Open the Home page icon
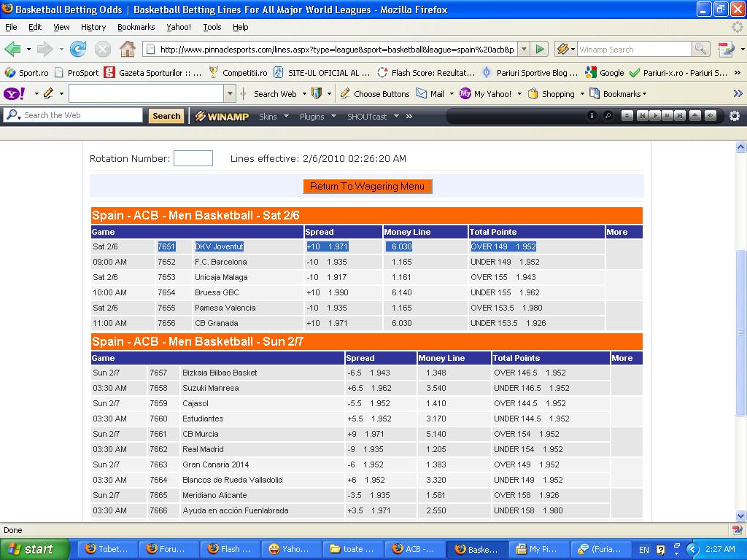 point(127,49)
